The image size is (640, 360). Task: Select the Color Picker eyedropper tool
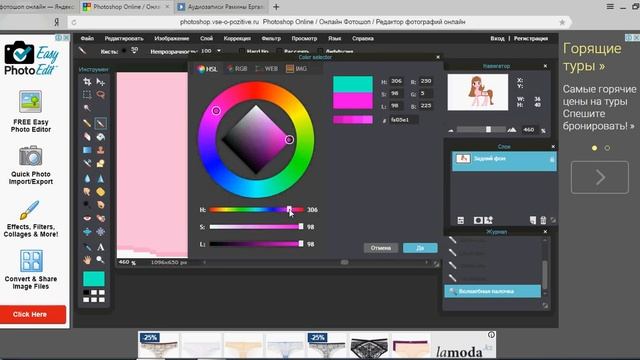point(87,247)
